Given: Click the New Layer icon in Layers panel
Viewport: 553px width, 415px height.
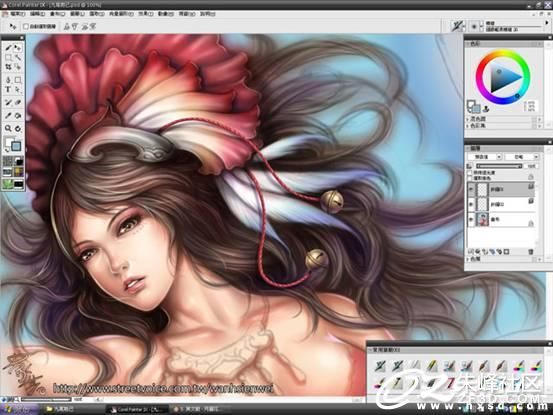Looking at the screenshot, I should pyautogui.click(x=485, y=251).
